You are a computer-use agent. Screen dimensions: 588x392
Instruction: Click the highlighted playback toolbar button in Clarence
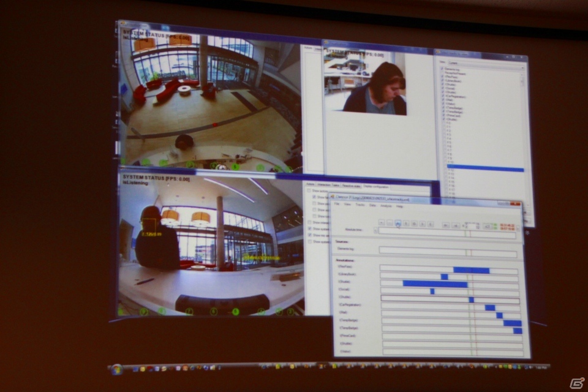coord(398,223)
